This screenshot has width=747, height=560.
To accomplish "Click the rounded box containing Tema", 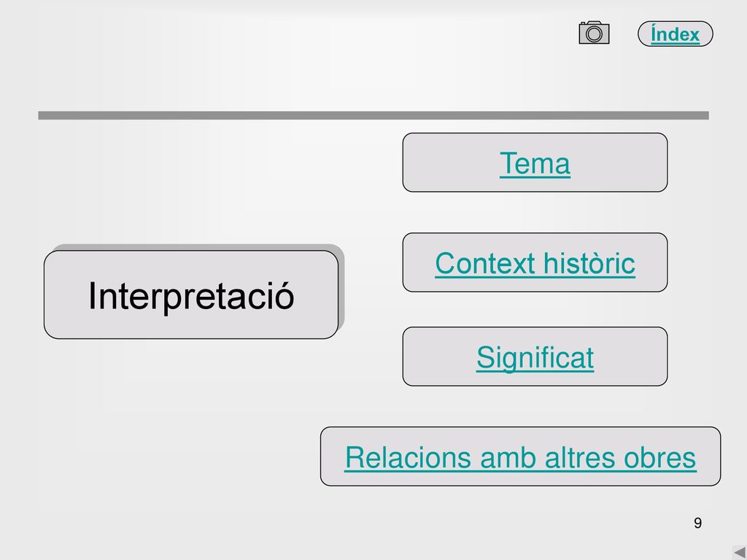I will tap(535, 163).
